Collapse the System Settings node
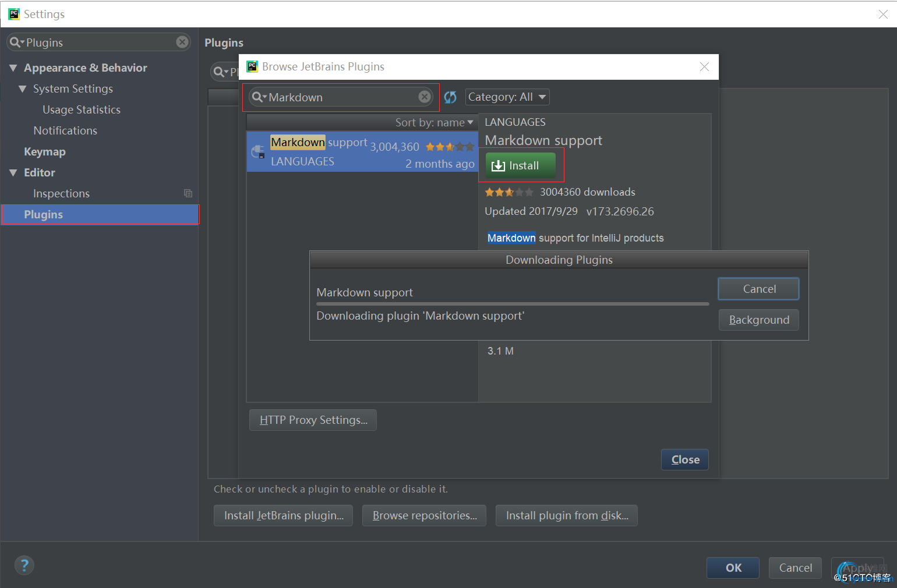Image resolution: width=897 pixels, height=588 pixels. 23,89
